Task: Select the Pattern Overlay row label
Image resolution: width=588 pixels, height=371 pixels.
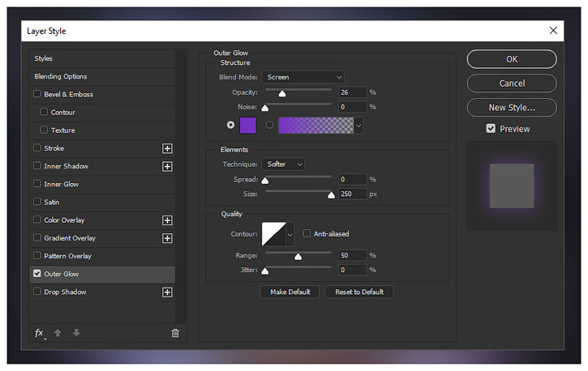Action: point(68,256)
